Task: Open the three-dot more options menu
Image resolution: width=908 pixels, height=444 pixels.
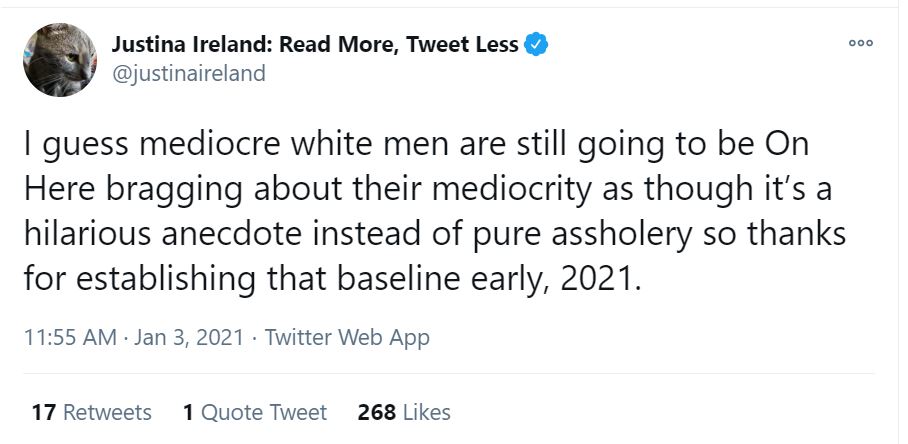Action: click(859, 43)
